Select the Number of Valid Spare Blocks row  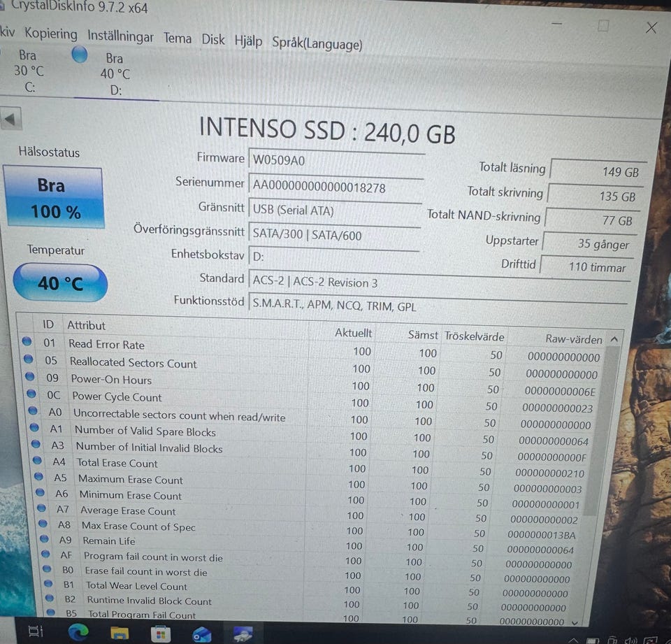(x=310, y=434)
